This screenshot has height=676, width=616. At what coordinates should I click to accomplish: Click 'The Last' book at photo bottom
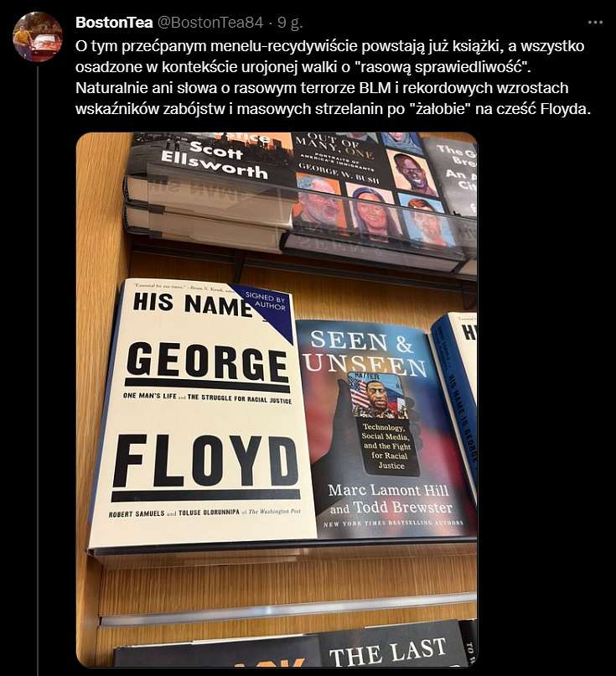(x=390, y=650)
